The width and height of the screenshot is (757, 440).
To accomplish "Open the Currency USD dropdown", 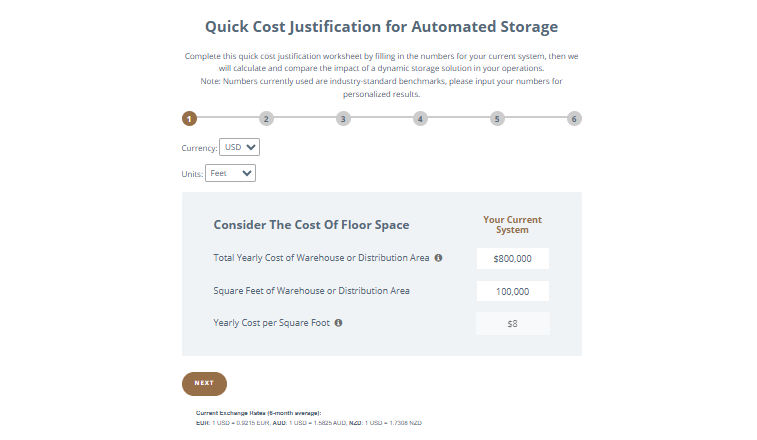I will (x=239, y=147).
